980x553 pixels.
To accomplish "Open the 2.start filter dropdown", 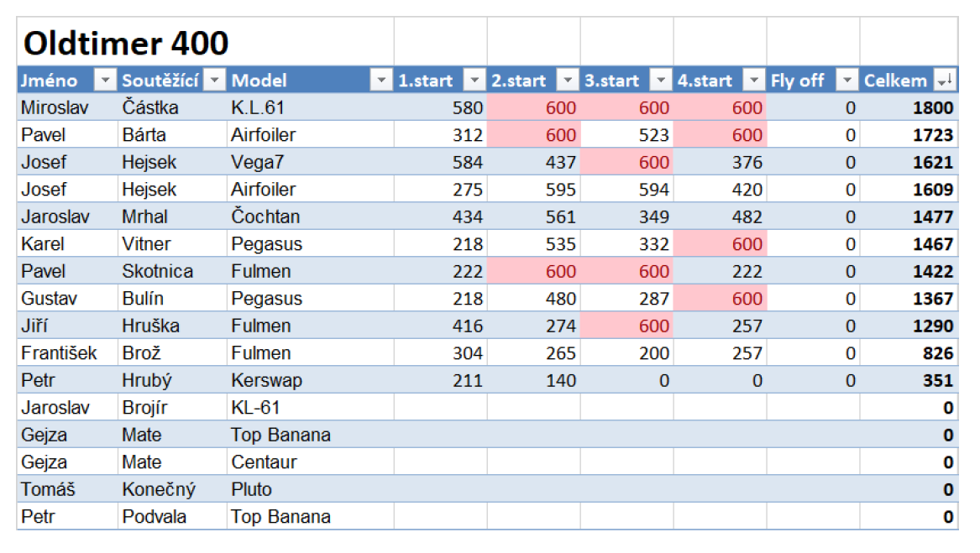I will point(568,80).
